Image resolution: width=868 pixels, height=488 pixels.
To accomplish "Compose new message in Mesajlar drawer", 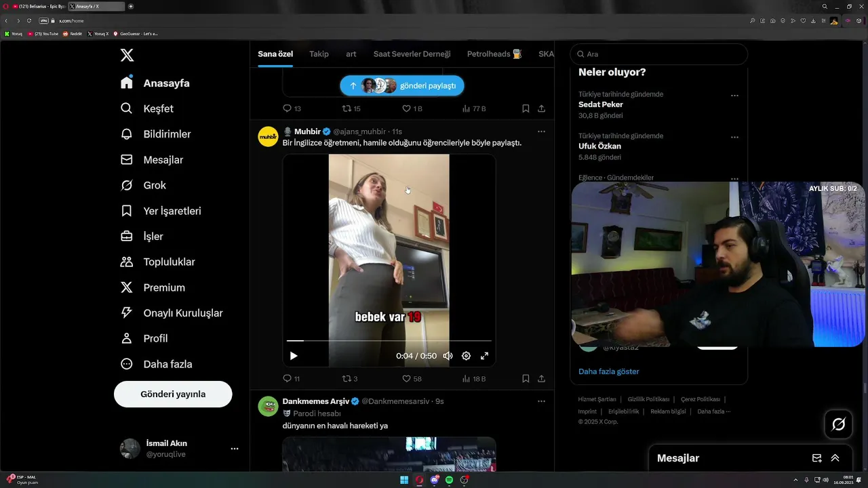I will tap(816, 458).
